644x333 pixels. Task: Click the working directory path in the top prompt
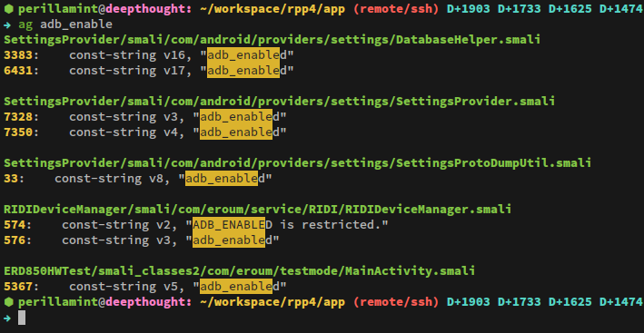(x=272, y=9)
